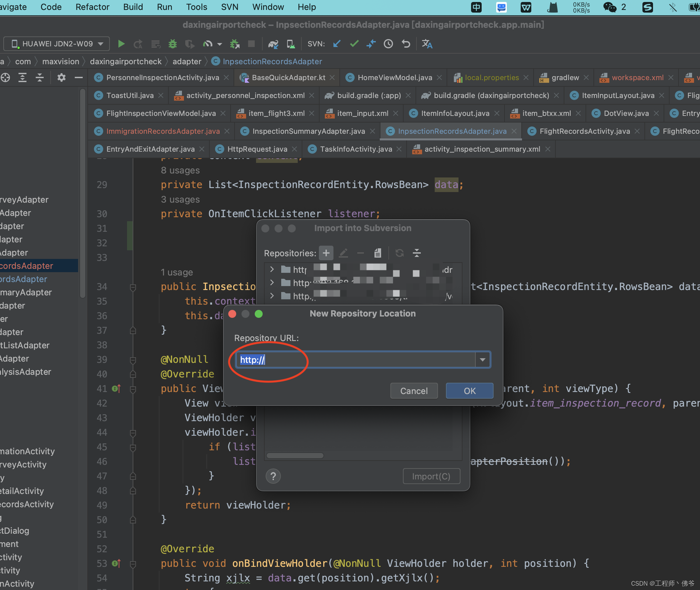Click Cancel in New Repository Location
The width and height of the screenshot is (700, 590).
pyautogui.click(x=414, y=391)
